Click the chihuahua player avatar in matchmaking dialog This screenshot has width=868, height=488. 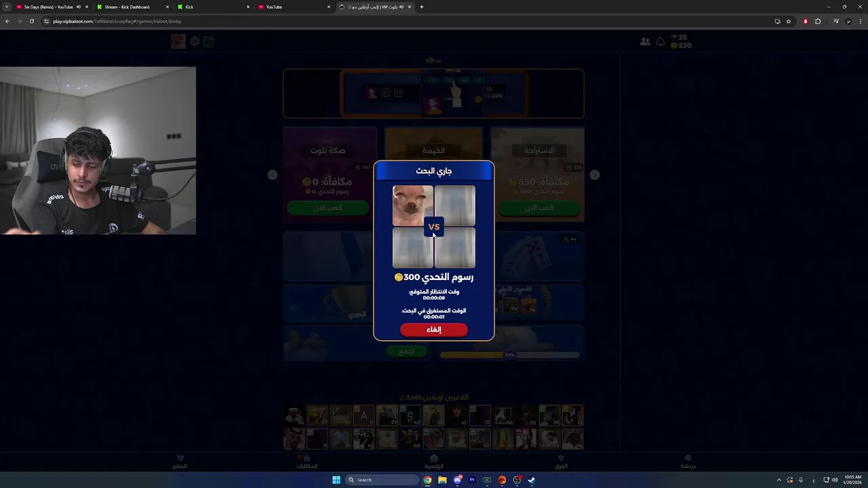[413, 205]
